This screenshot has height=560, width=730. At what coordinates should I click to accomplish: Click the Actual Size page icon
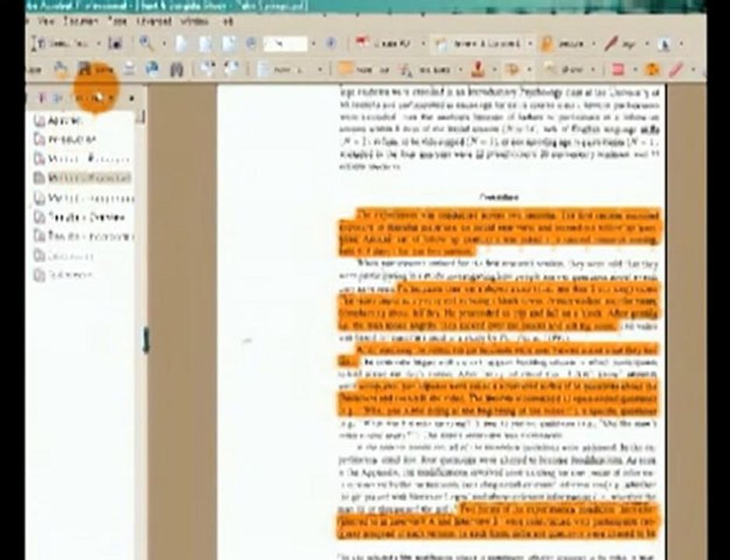pos(181,44)
